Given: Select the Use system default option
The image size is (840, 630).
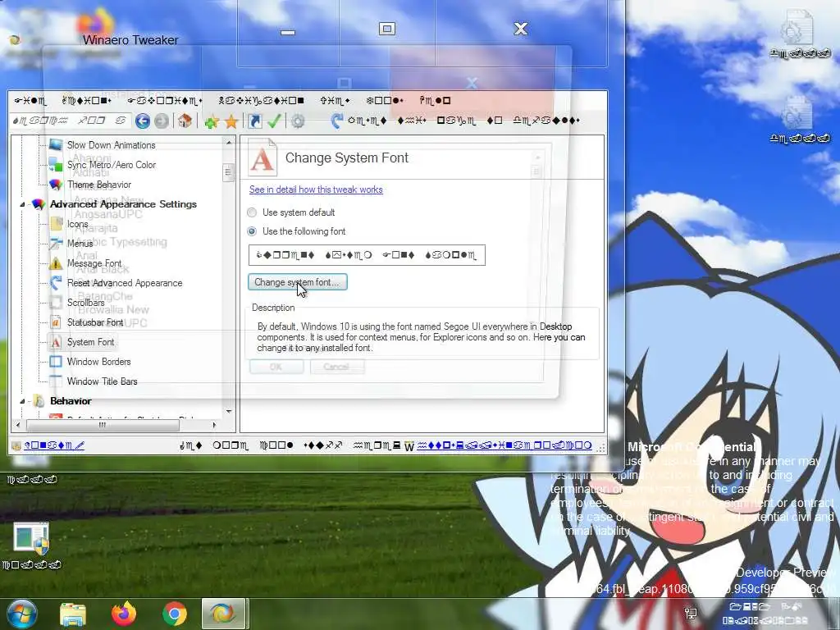Looking at the screenshot, I should [x=252, y=212].
